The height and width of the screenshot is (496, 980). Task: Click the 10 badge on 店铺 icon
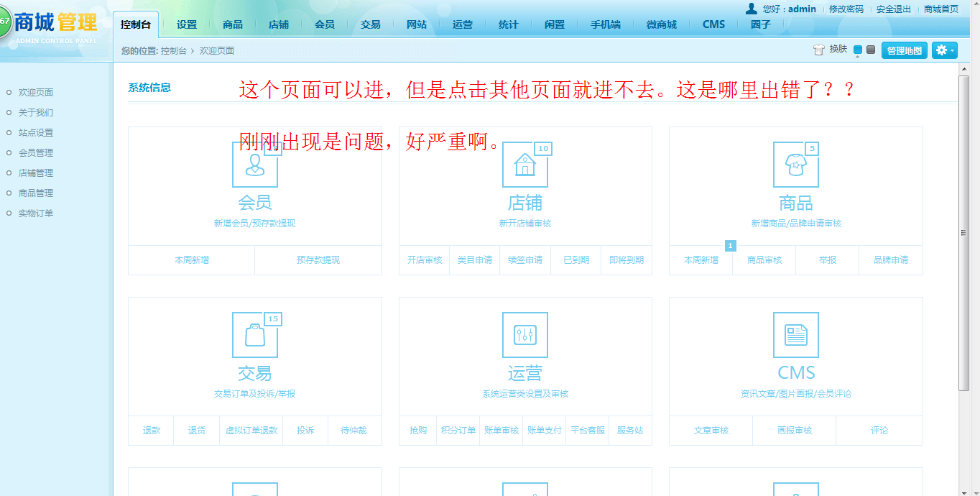543,148
